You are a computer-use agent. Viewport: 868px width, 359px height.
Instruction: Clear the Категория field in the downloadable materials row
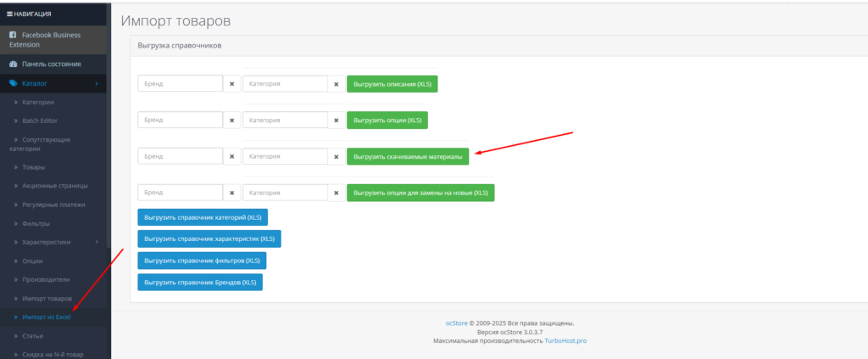pyautogui.click(x=337, y=156)
